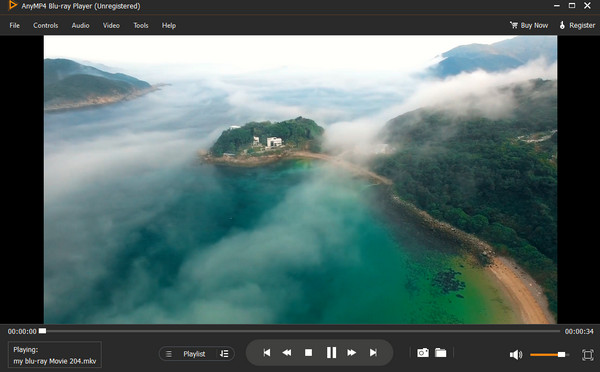Mute the volume speaker icon

[x=516, y=355]
